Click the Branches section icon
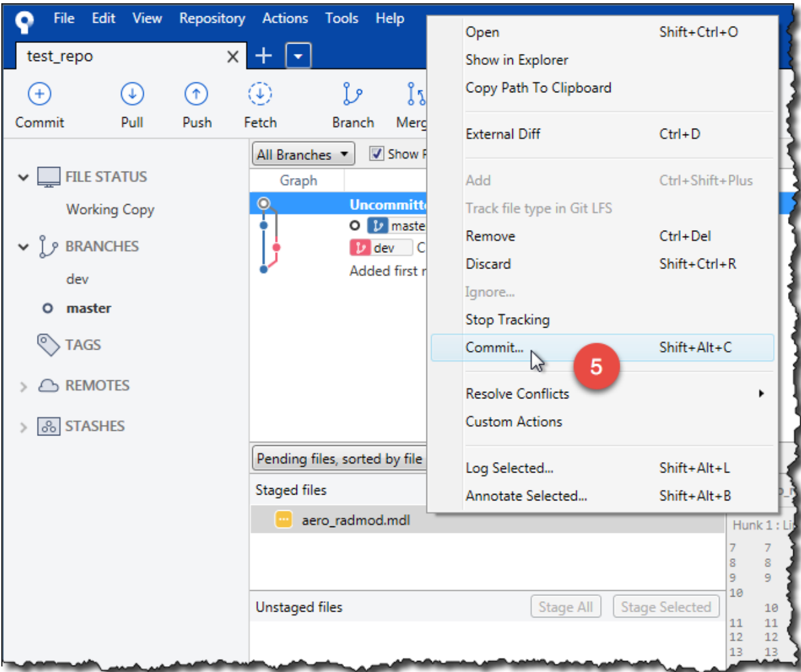This screenshot has width=801, height=672. (x=48, y=247)
